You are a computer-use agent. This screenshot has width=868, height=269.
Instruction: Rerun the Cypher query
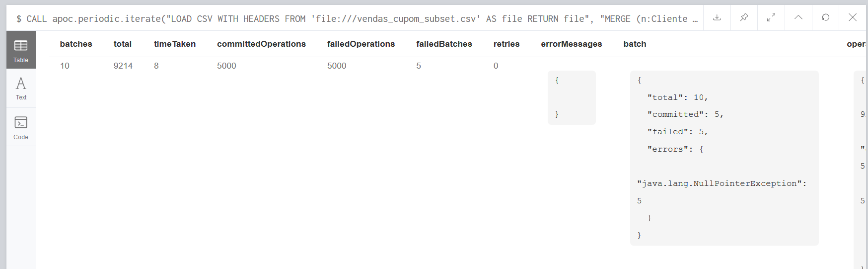[x=825, y=18]
